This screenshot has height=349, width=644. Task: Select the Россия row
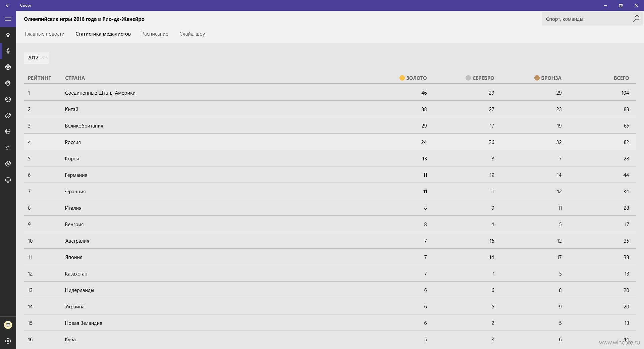[330, 142]
